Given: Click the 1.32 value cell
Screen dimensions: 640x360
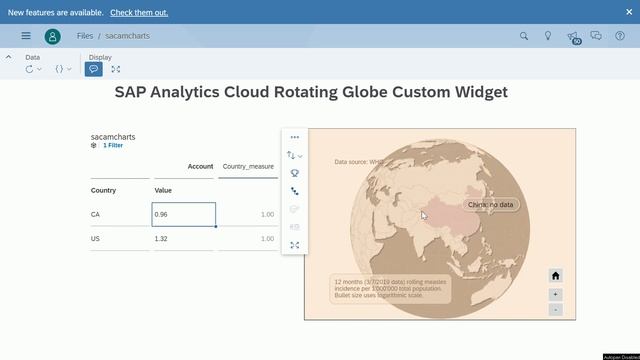Looking at the screenshot, I should (x=184, y=238).
